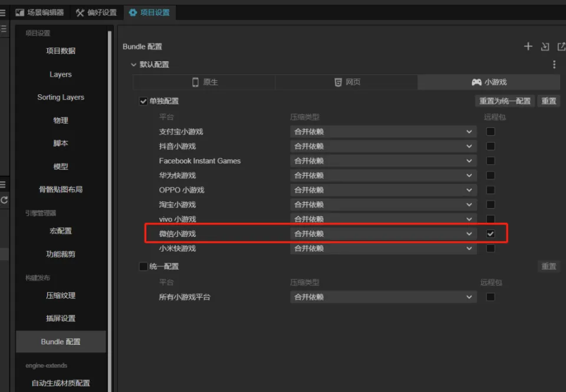Screen dimensions: 566x392
Task: Select the 原生 phone icon platform tab
Action: tap(204, 83)
